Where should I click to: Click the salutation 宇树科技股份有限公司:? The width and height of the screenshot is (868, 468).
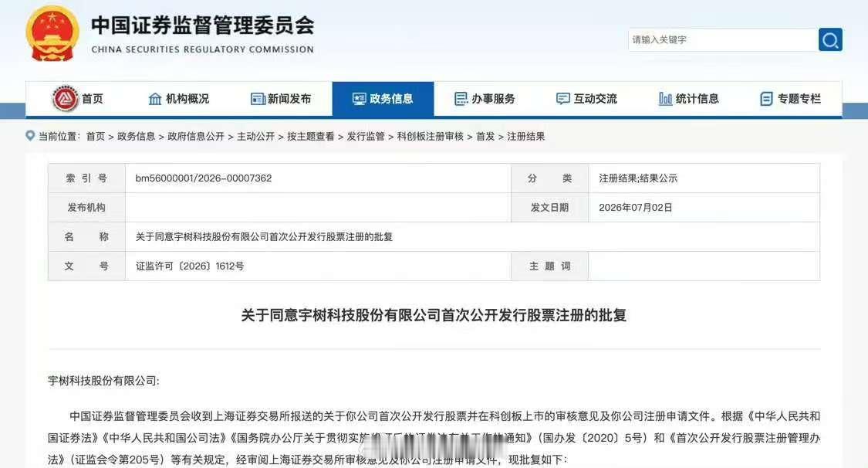(x=103, y=381)
